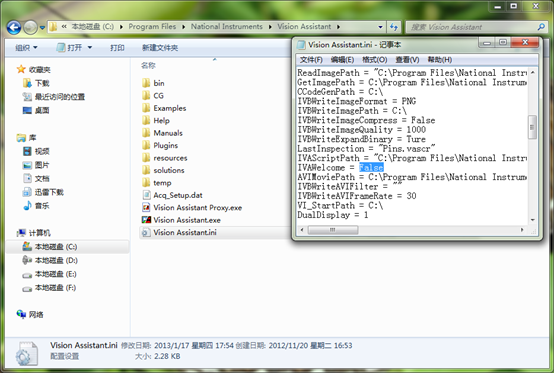Screen dimensions: 554x373
Task: Open Notepad 格式(O) menu
Action: click(x=375, y=60)
